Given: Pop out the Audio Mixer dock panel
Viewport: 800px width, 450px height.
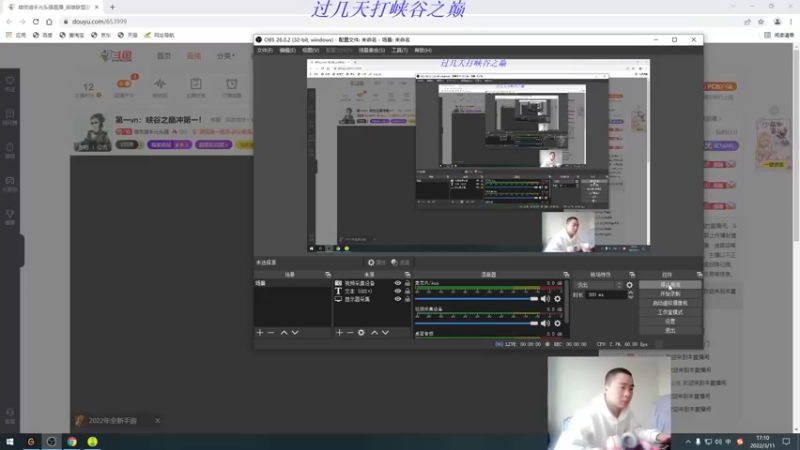Looking at the screenshot, I should pos(566,274).
